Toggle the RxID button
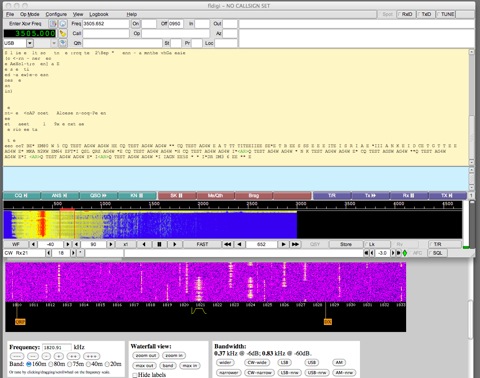The width and height of the screenshot is (480, 378). 405,14
